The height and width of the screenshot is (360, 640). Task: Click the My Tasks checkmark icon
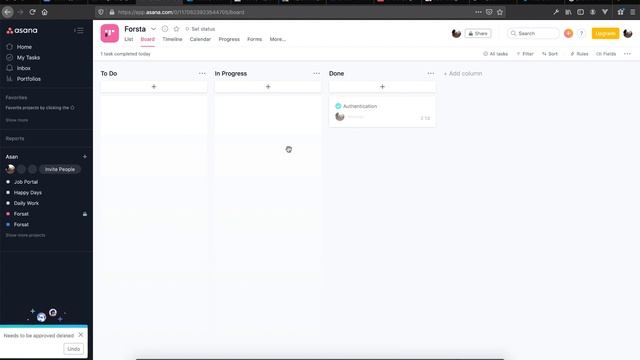pyautogui.click(x=9, y=58)
